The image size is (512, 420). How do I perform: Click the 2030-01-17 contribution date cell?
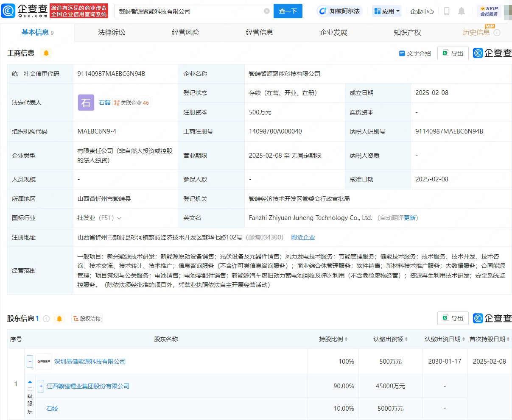(x=445, y=362)
